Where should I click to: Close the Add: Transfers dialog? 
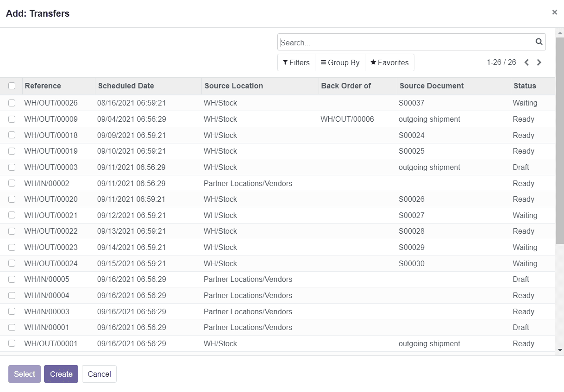pos(554,12)
